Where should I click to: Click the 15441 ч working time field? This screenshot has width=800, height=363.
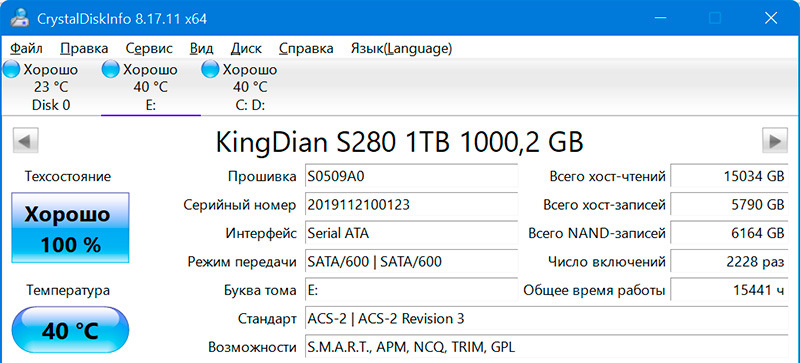coord(729,291)
